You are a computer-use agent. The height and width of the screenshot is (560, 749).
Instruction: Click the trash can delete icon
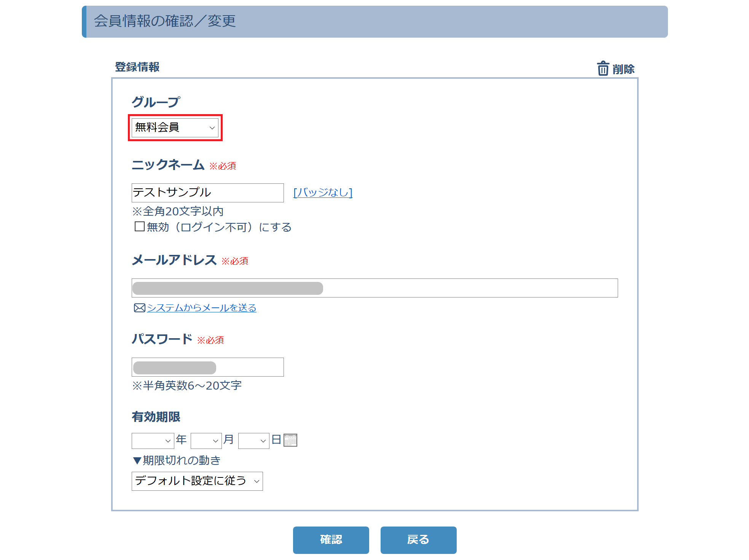click(x=603, y=68)
